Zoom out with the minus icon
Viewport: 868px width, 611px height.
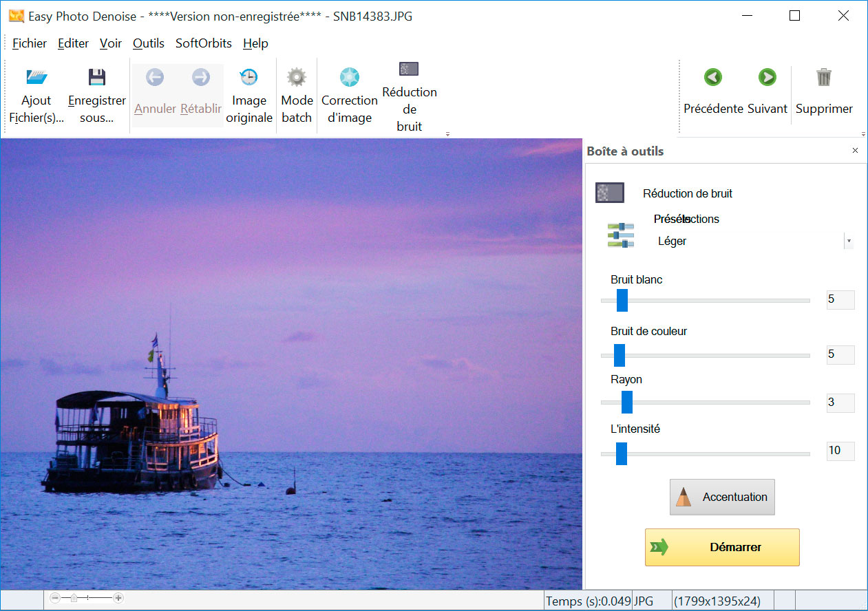click(x=56, y=599)
